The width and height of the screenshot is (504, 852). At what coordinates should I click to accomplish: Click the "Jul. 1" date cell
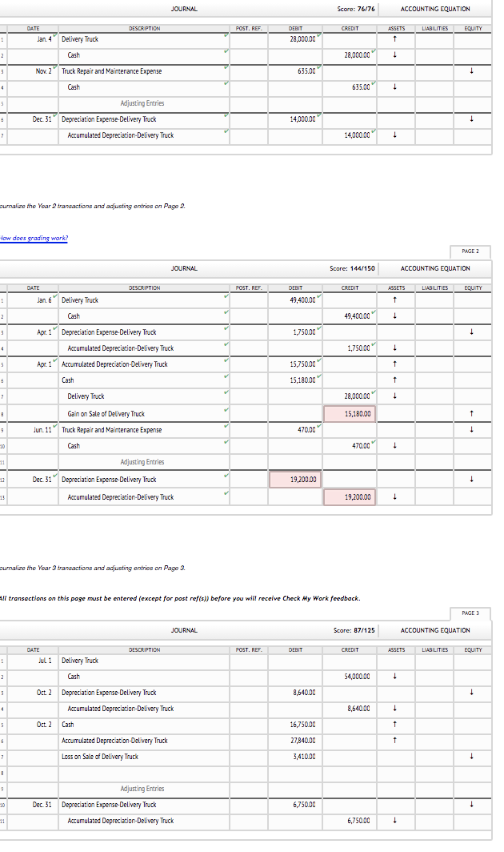click(33, 661)
